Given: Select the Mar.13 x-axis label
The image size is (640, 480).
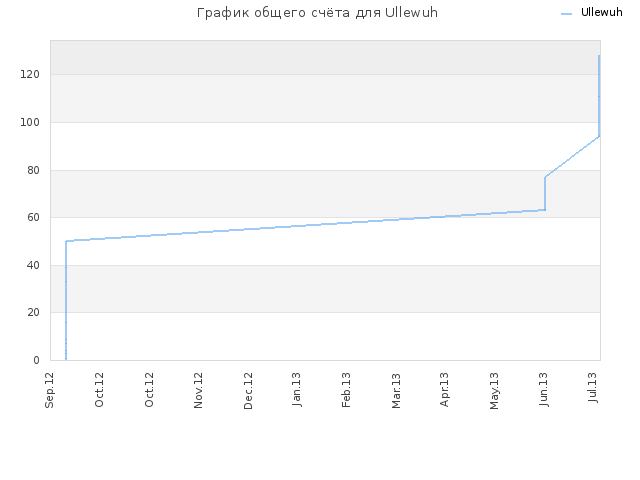Looking at the screenshot, I should (396, 391).
